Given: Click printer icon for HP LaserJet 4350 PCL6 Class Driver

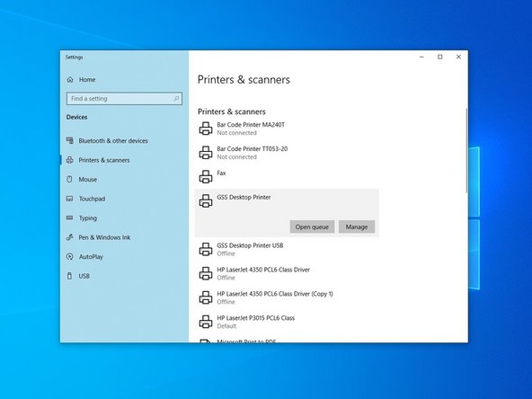Looking at the screenshot, I should pos(206,273).
